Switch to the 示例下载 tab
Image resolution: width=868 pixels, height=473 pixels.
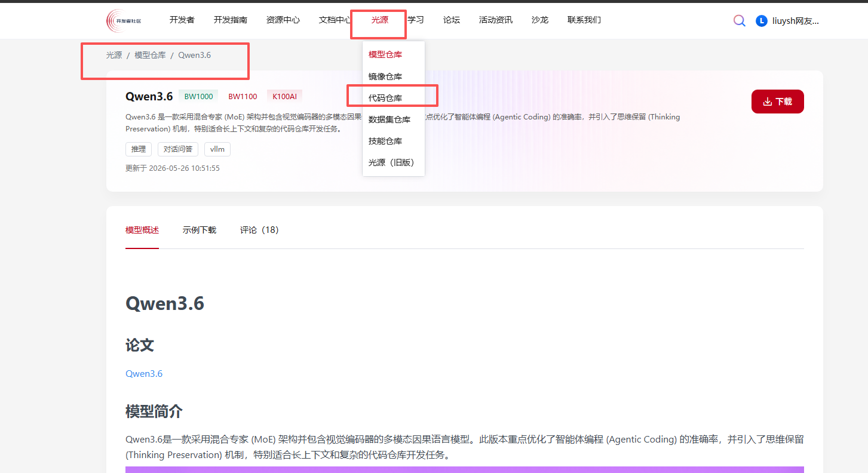(x=200, y=230)
